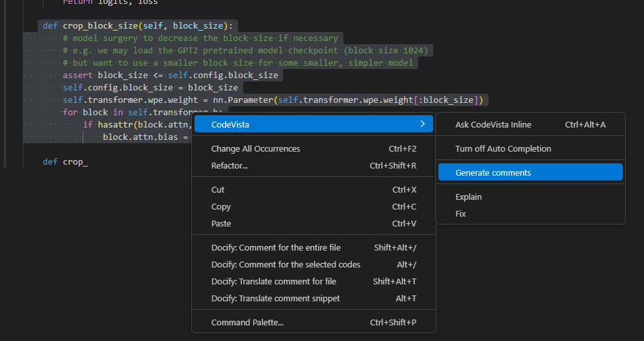Choose Explain in CodeVista submenu
Image resolution: width=644 pixels, height=341 pixels.
530,197
